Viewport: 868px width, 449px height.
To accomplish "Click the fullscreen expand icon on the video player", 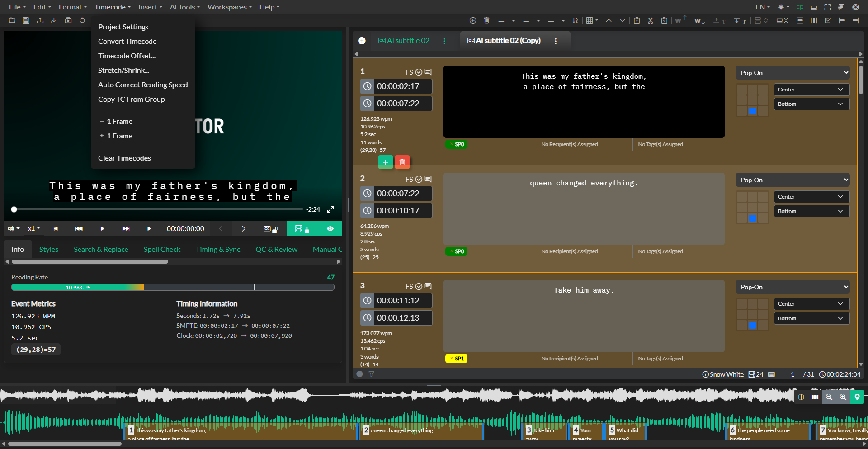I will (330, 209).
